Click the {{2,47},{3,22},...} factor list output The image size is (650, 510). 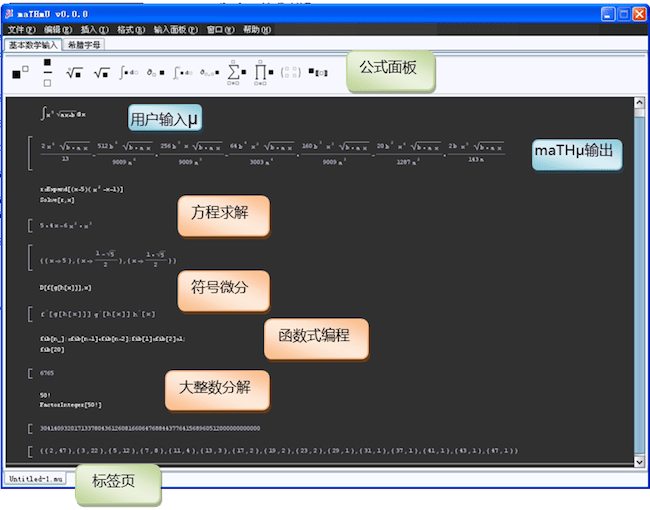279,451
